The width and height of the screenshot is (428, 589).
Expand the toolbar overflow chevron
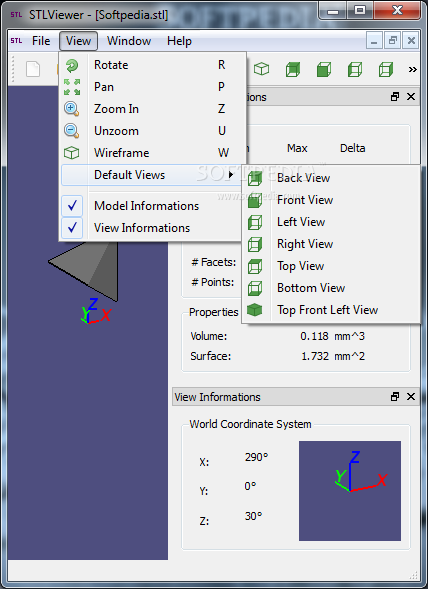(x=412, y=69)
